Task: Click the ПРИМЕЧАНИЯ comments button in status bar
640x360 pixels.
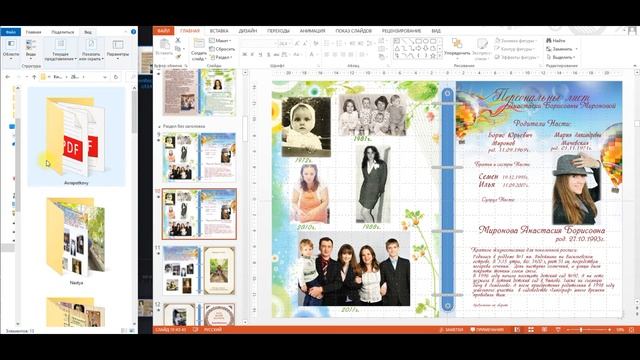Action: [x=487, y=329]
